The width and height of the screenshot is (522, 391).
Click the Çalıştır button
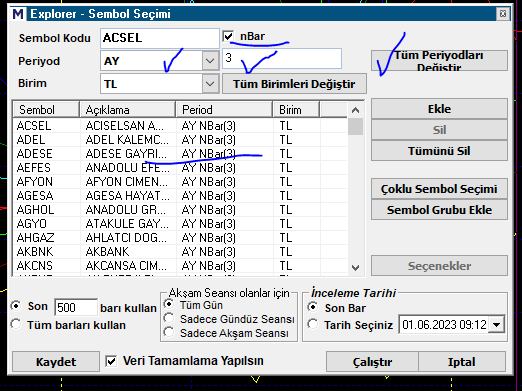(x=372, y=362)
